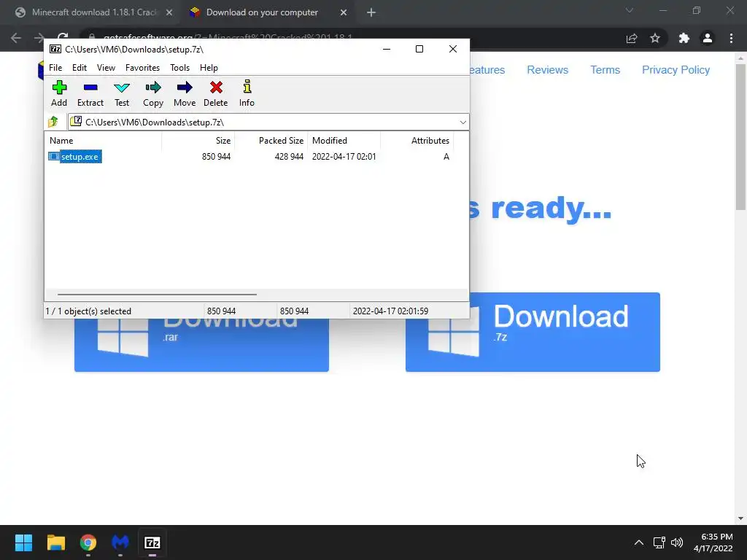Sort by the Name column header
Viewport: 747px width, 560px height.
[104, 141]
